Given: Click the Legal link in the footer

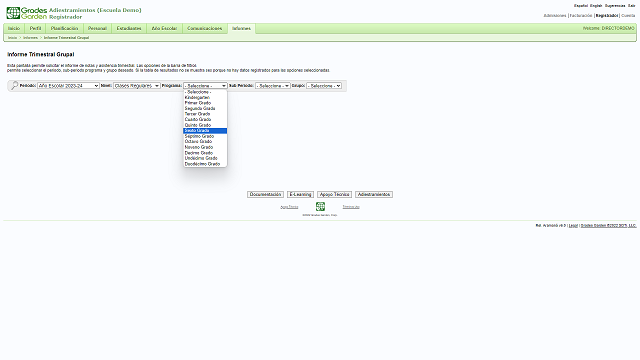Looking at the screenshot, I should coord(573,226).
